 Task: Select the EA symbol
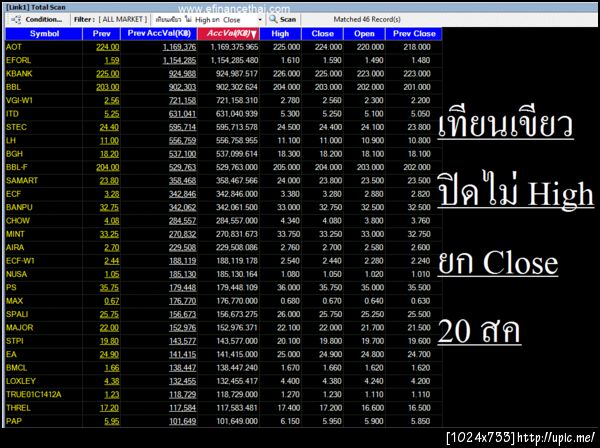tap(11, 354)
